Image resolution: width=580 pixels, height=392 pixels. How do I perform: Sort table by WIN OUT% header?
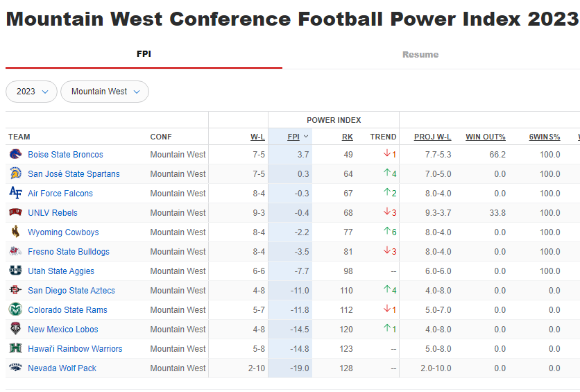tap(486, 137)
